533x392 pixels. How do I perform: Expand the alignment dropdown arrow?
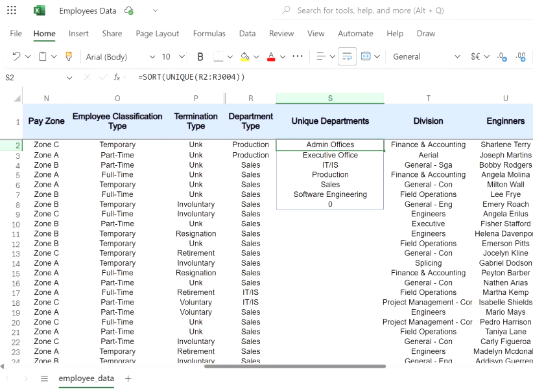tap(333, 57)
